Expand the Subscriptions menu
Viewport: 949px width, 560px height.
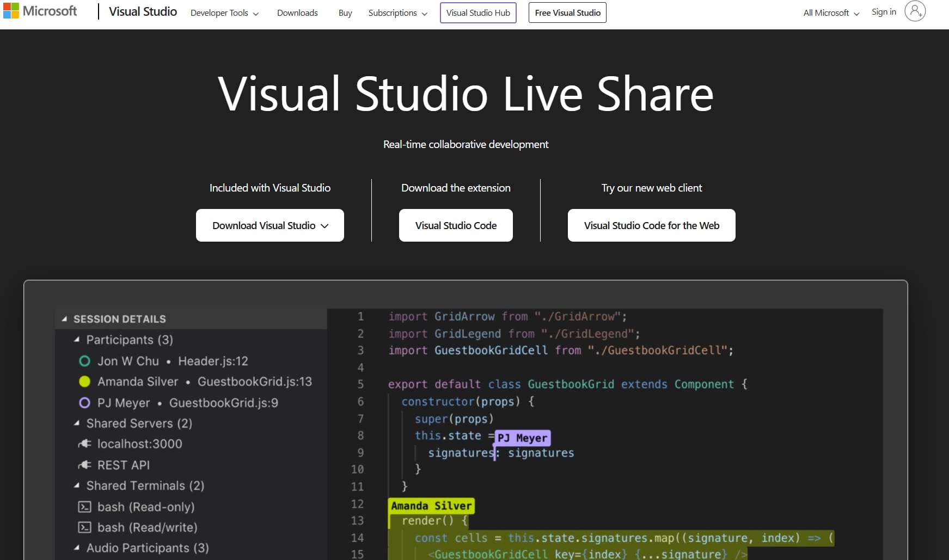[397, 13]
